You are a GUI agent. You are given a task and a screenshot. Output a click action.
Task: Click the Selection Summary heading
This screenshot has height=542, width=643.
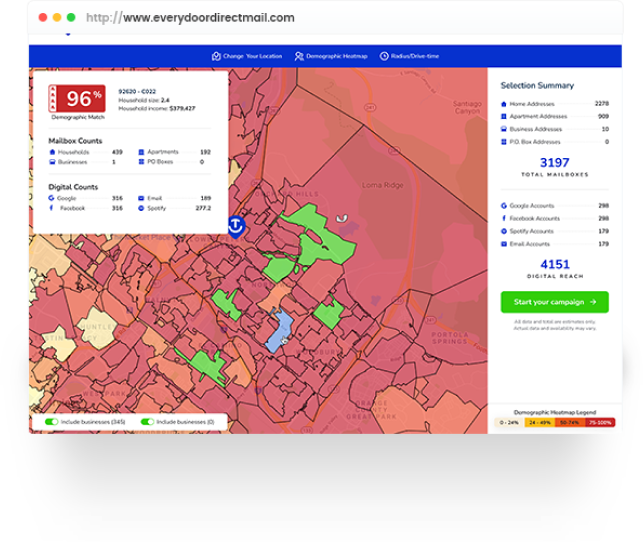click(x=537, y=86)
